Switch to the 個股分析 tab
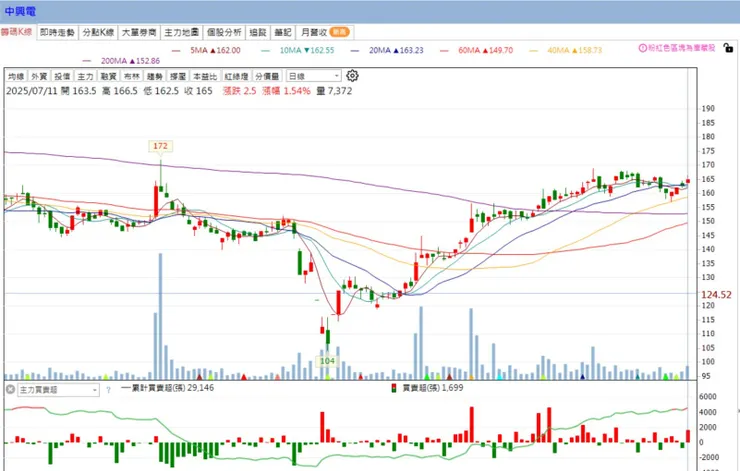Image resolution: width=740 pixels, height=471 pixels. click(x=224, y=32)
